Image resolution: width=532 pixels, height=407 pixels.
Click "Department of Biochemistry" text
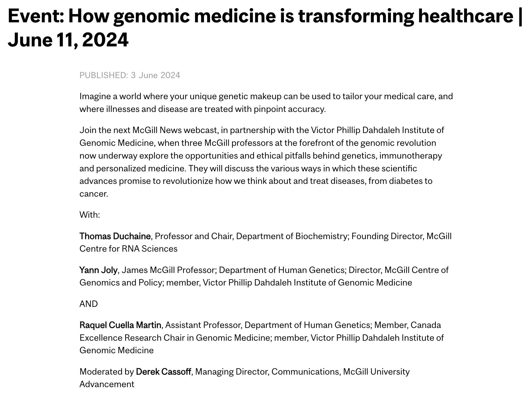[292, 236]
